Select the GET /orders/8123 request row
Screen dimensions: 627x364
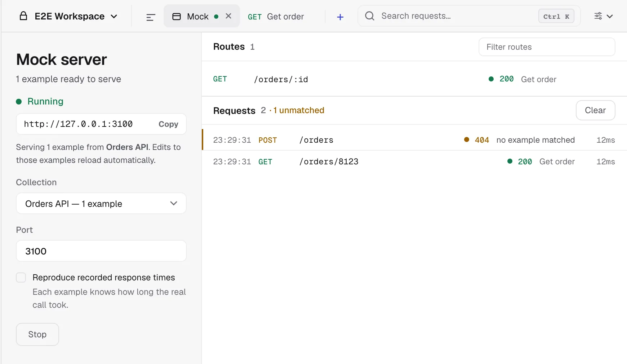414,161
